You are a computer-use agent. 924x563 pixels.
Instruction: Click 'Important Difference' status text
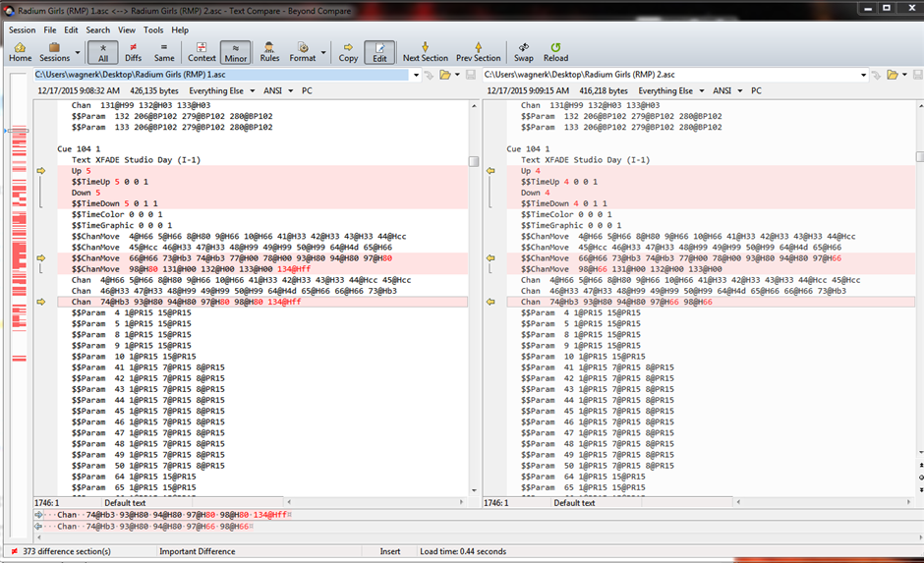click(x=197, y=551)
